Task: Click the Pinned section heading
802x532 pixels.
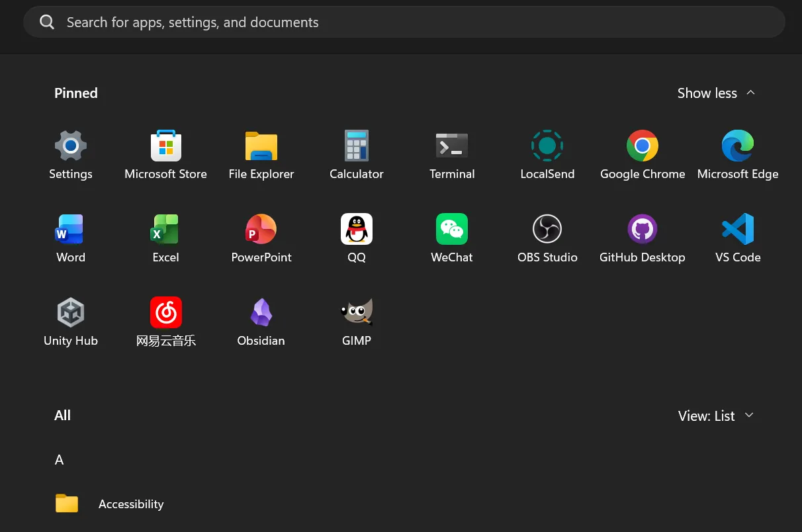Action: [76, 93]
